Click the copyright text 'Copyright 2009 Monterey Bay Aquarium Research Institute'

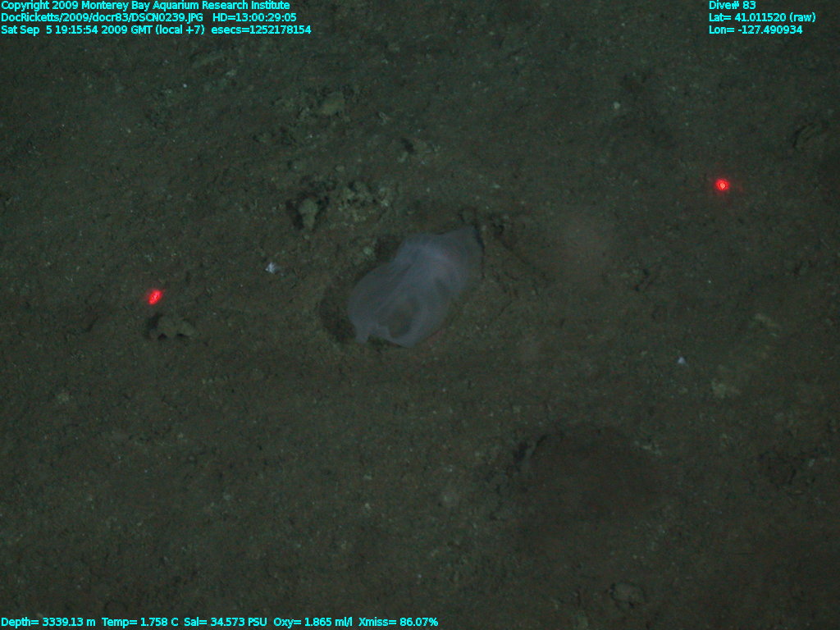point(145,6)
